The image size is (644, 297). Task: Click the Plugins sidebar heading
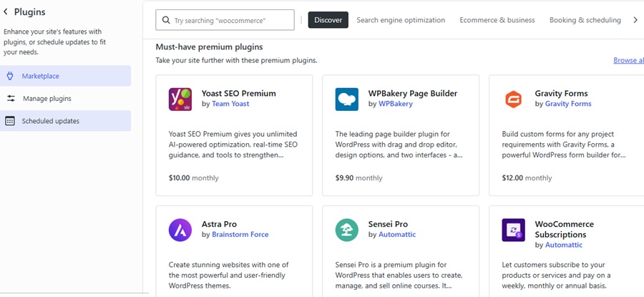point(29,12)
